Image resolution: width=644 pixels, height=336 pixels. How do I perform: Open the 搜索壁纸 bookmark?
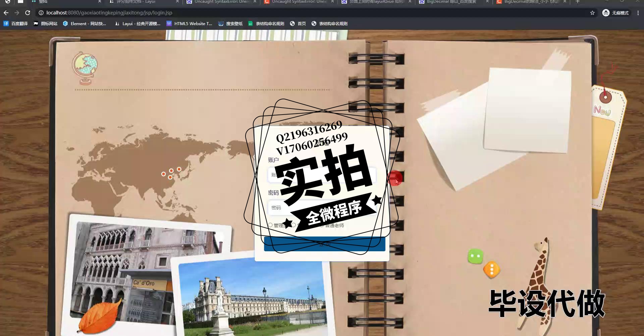click(230, 23)
